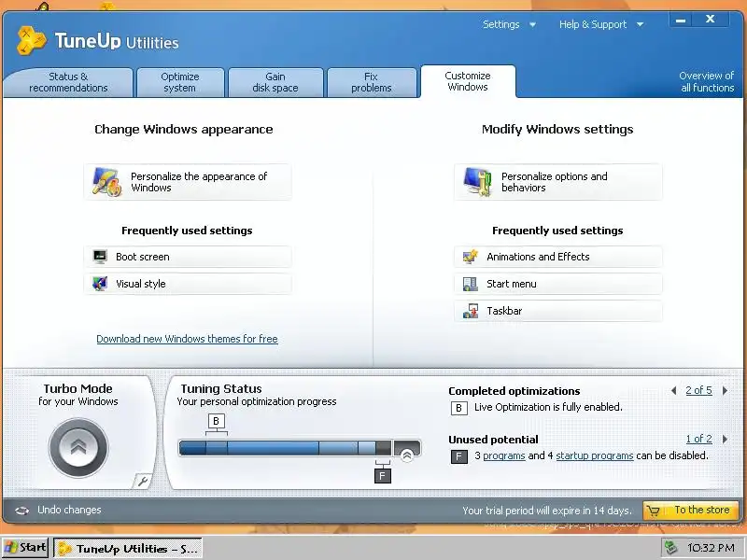
Task: Open the Help & Support dropdown menu
Action: pyautogui.click(x=601, y=24)
